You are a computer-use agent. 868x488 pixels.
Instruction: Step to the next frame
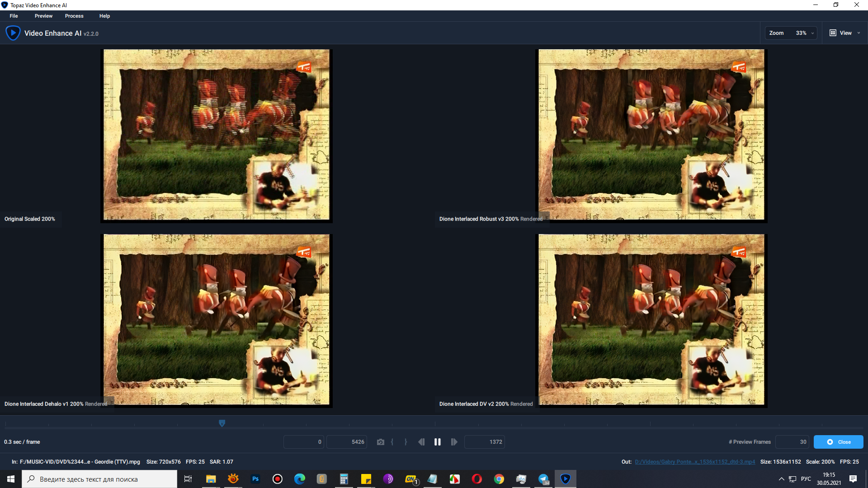click(454, 442)
